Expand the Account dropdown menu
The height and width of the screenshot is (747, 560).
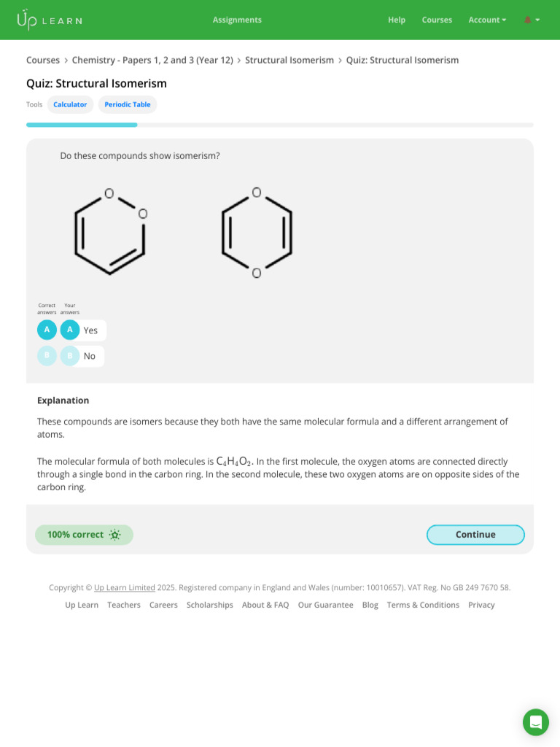click(x=487, y=20)
